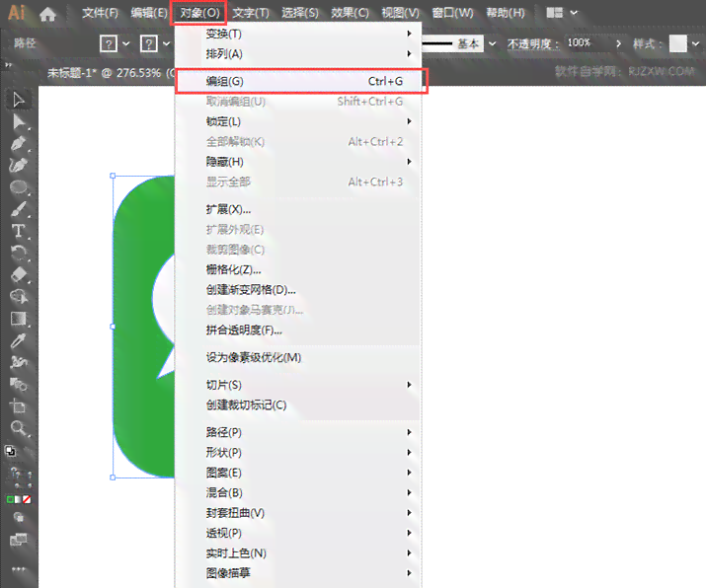
Task: Open the 选择(S) menu
Action: tap(300, 13)
